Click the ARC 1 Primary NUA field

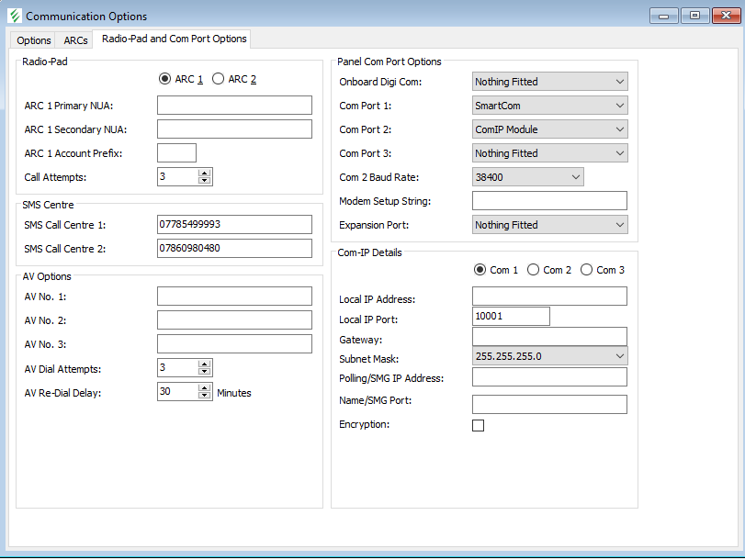click(234, 105)
